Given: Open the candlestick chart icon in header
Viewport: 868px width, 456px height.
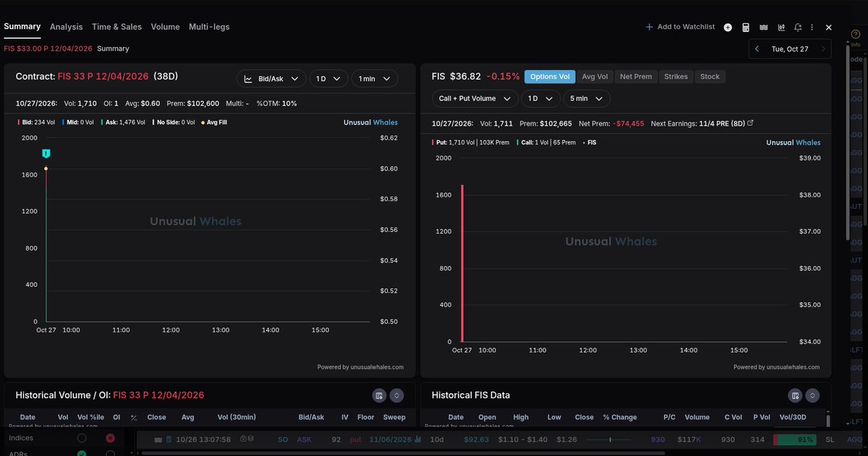Looking at the screenshot, I should click(x=781, y=27).
